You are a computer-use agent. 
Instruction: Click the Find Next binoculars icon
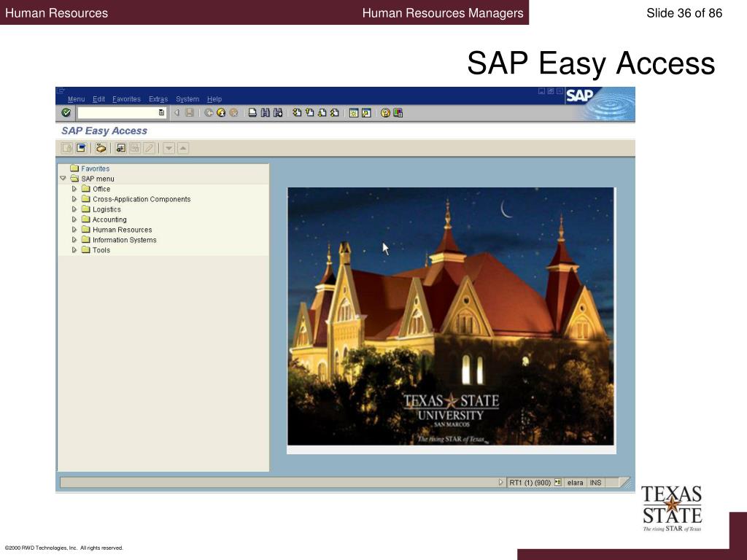coord(278,113)
